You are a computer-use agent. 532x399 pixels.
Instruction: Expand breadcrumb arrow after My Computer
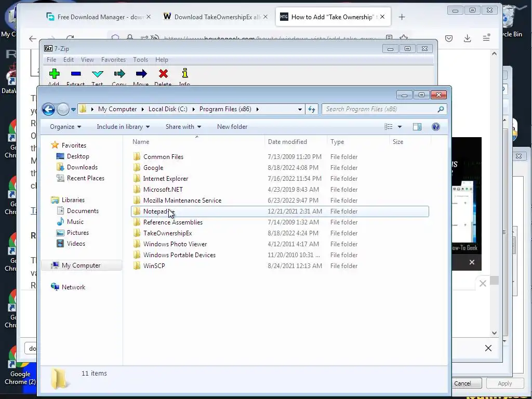(x=142, y=109)
